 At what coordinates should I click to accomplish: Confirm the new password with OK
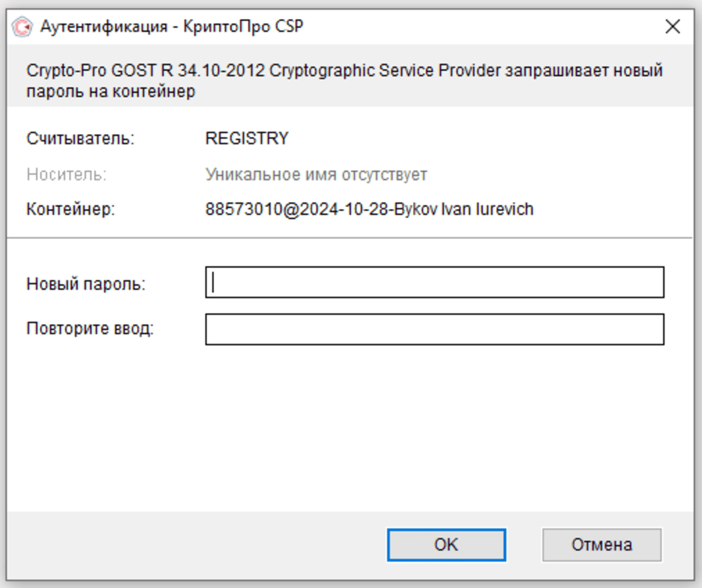tap(446, 545)
